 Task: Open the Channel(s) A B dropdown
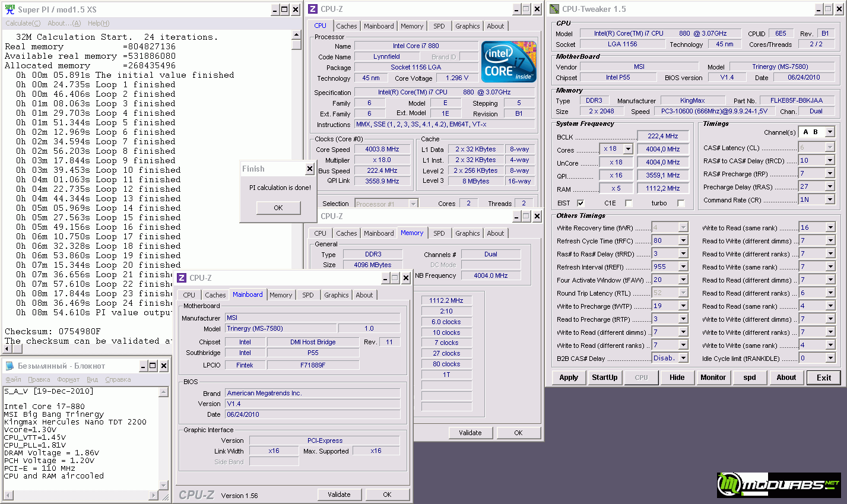[830, 132]
